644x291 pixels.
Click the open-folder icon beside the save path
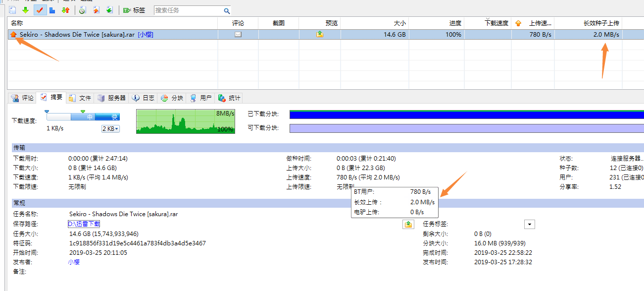[x=408, y=224]
